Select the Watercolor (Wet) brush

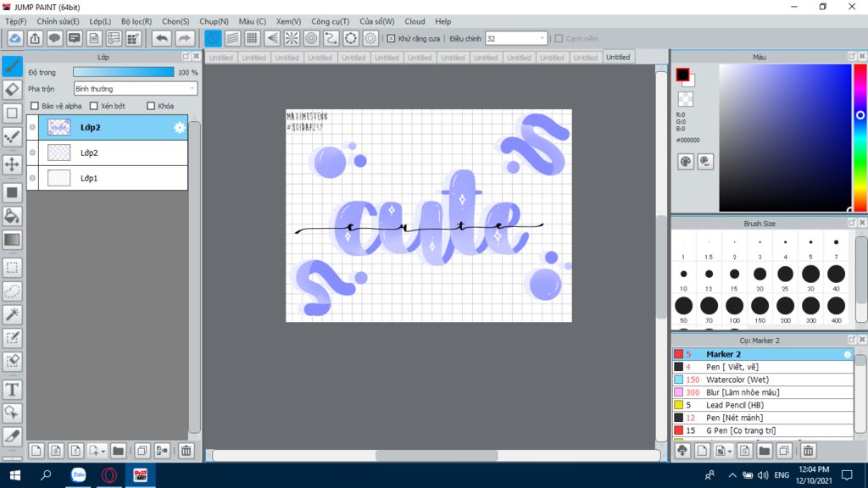coord(763,380)
